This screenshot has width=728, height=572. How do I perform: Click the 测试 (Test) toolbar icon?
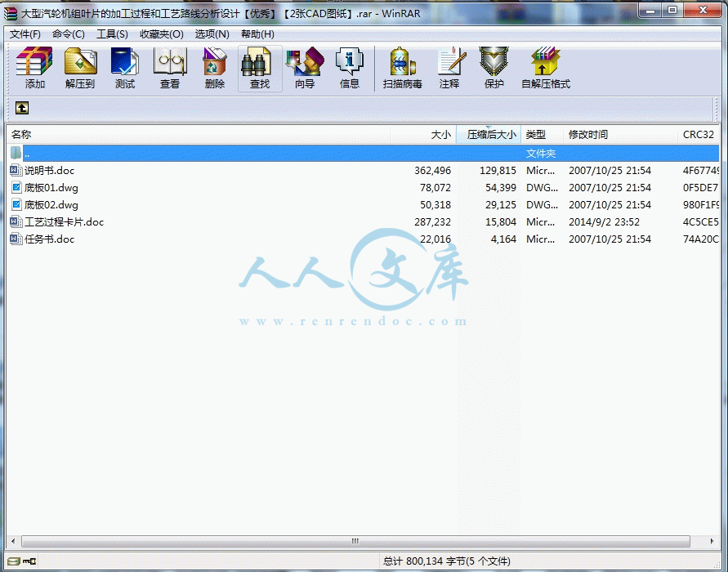click(125, 69)
